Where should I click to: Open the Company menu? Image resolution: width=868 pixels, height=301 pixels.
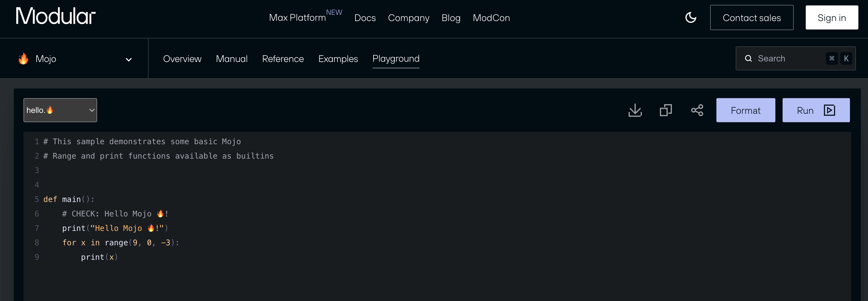click(408, 18)
